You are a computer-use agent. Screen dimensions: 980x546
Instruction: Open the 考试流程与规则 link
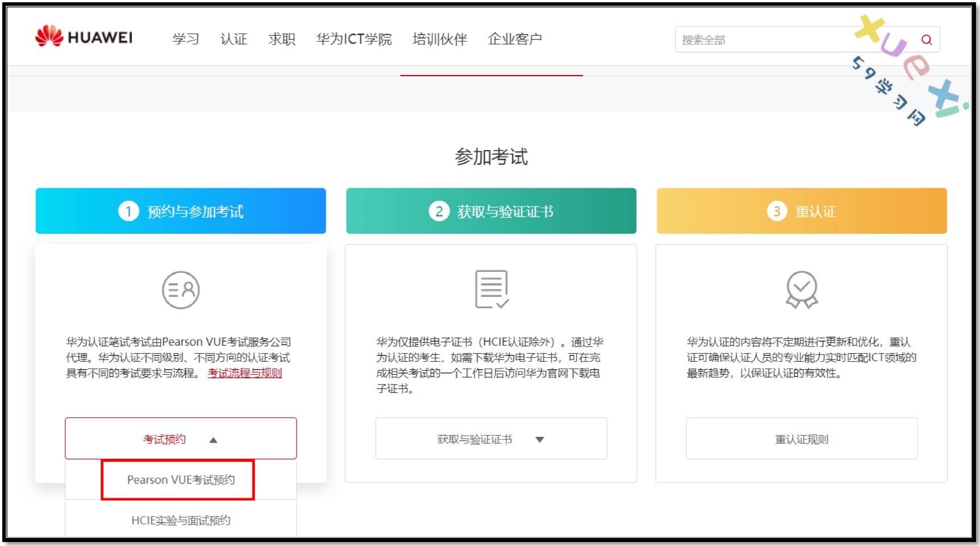coord(244,373)
